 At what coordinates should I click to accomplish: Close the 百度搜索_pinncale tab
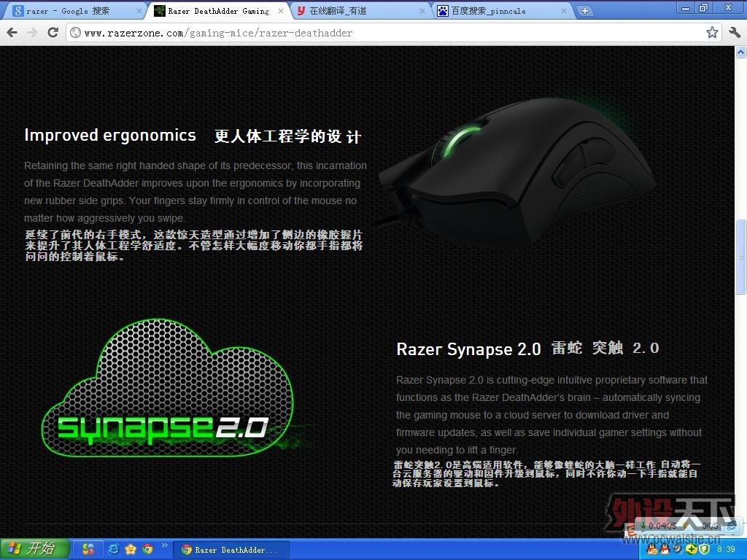[564, 10]
